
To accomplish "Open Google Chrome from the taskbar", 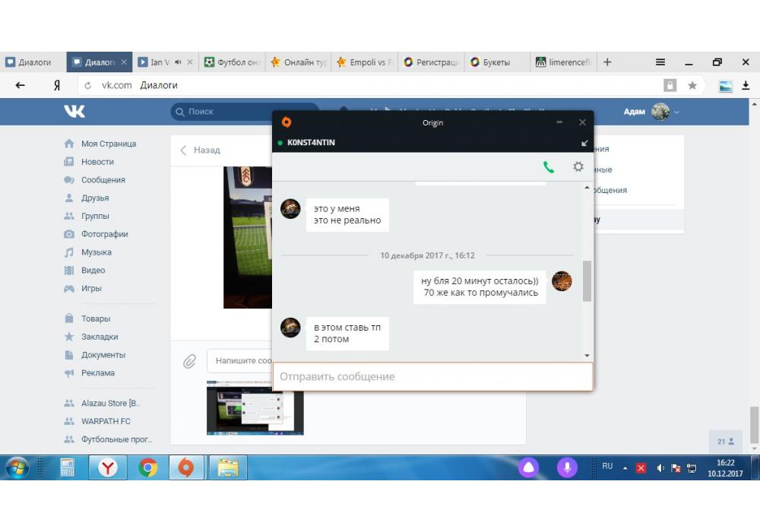I will pos(148,467).
